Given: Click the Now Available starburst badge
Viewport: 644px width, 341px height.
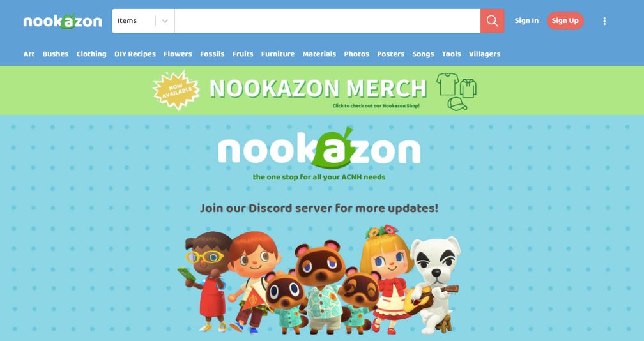Looking at the screenshot, I should click(x=176, y=90).
